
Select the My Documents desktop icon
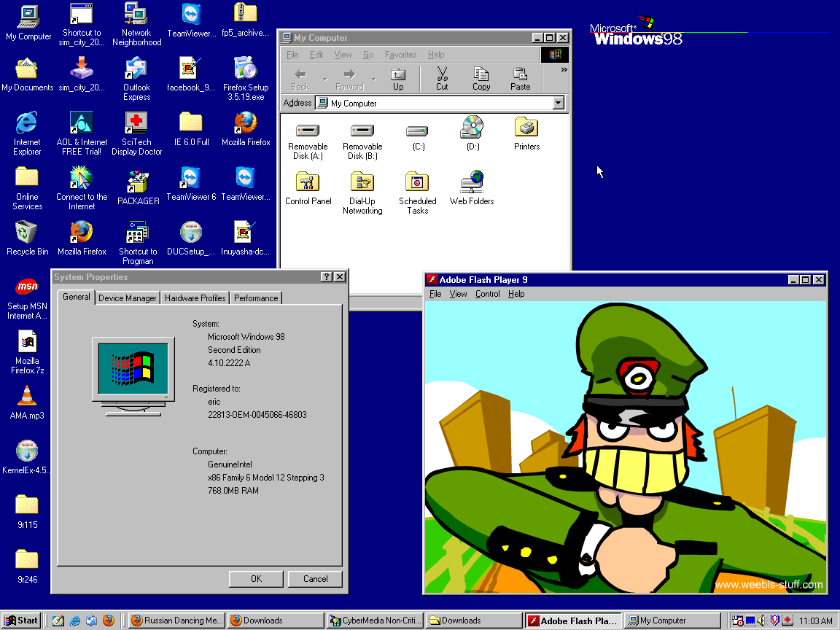27,74
